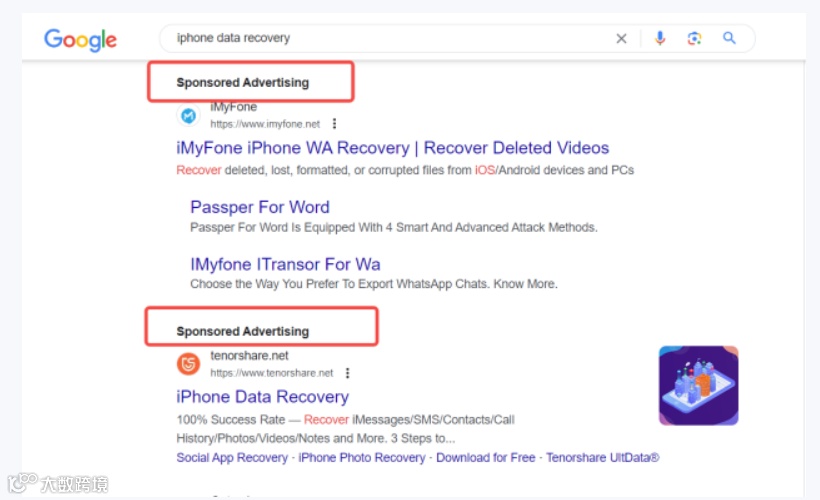This screenshot has width=820, height=500.
Task: Click the Google logo
Action: [x=80, y=40]
